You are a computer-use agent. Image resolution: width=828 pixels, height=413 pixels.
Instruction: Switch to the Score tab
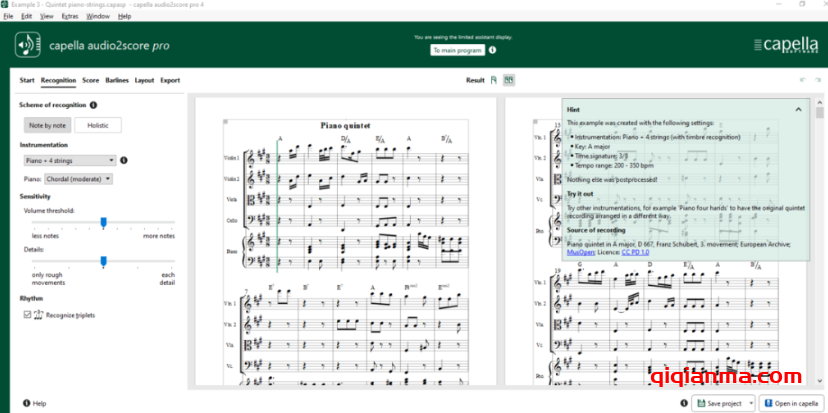(91, 80)
